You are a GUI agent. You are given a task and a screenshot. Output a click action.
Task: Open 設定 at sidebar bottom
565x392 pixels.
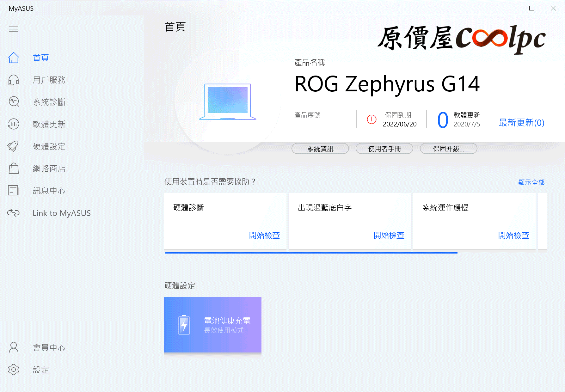(x=41, y=370)
